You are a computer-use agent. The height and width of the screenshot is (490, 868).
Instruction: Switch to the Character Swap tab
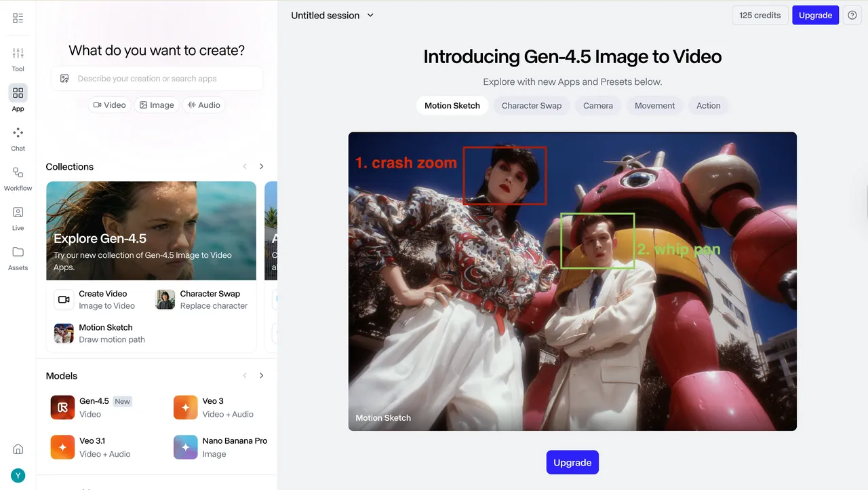click(531, 106)
